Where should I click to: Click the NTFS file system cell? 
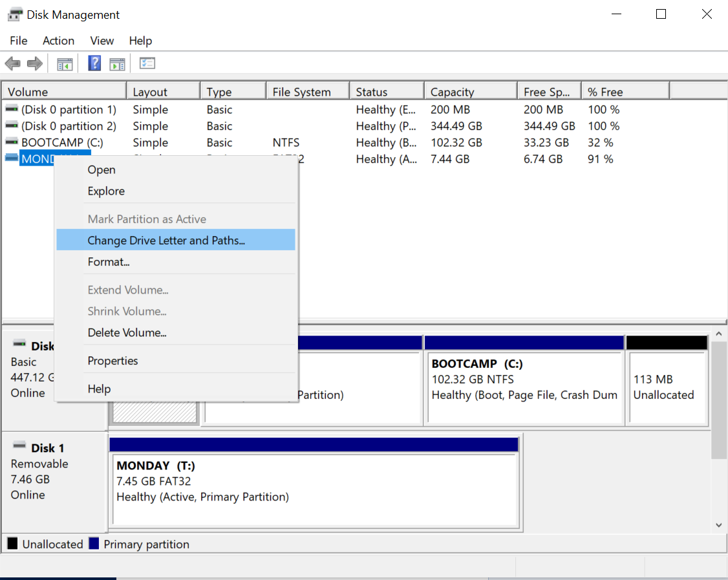click(286, 142)
